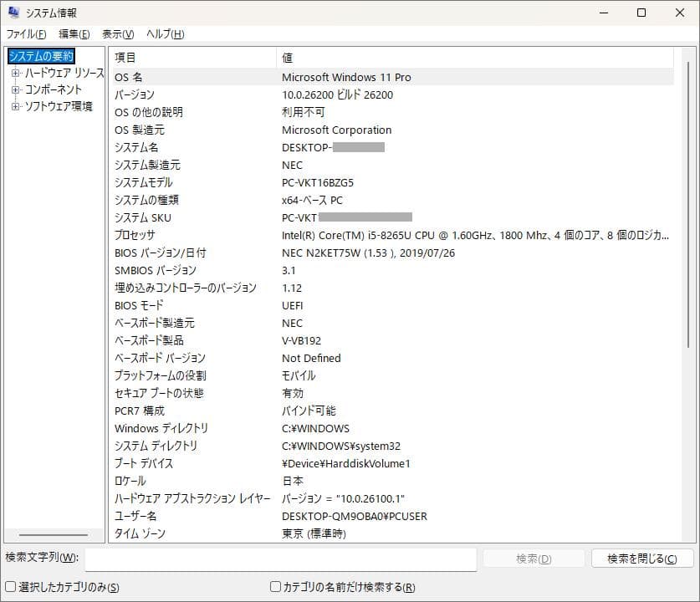Focus the 検索文字列 input field
Screen dimensions: 700x602
click(281, 559)
